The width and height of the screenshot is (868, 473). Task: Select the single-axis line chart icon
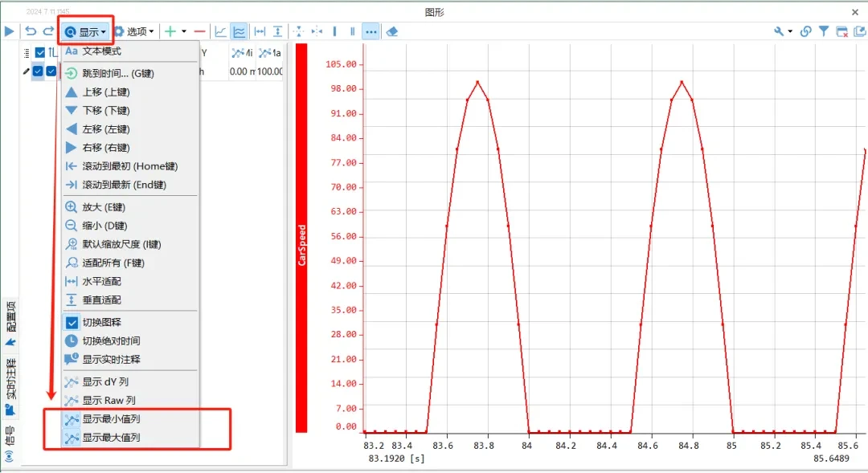(220, 31)
